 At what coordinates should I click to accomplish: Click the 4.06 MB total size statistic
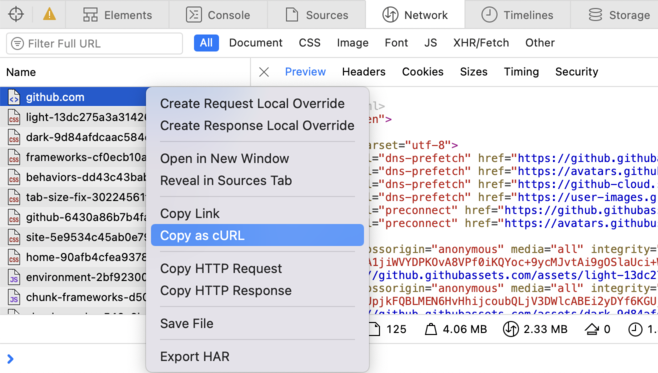tap(456, 329)
